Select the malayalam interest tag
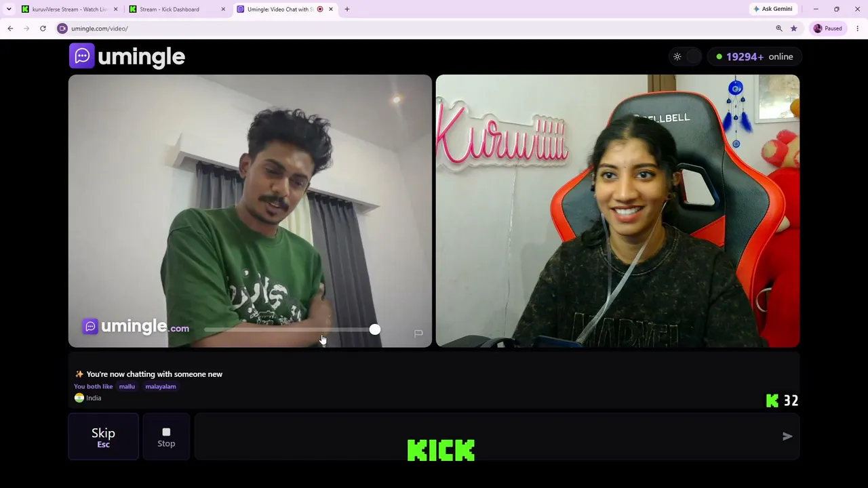Screen dimensions: 868x488 click(161, 386)
